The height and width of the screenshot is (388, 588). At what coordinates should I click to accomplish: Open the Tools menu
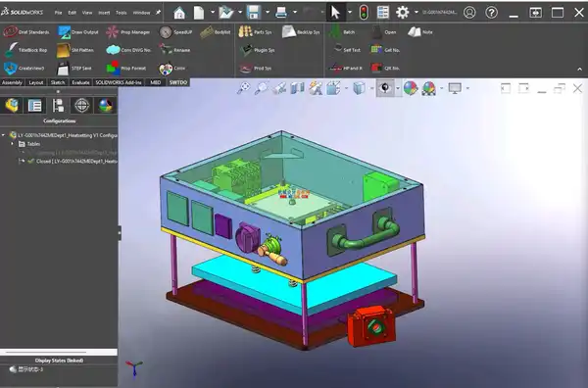pyautogui.click(x=122, y=13)
